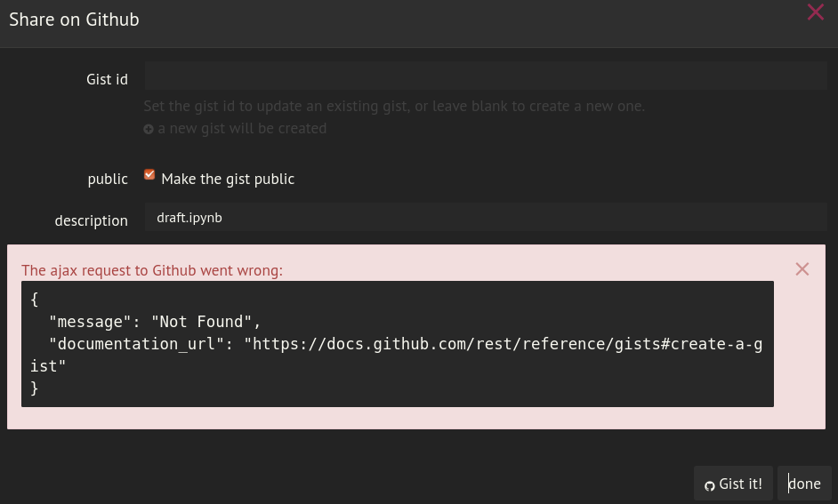The height and width of the screenshot is (504, 838).
Task: Click the 'Gist id' field label
Action: (107, 79)
